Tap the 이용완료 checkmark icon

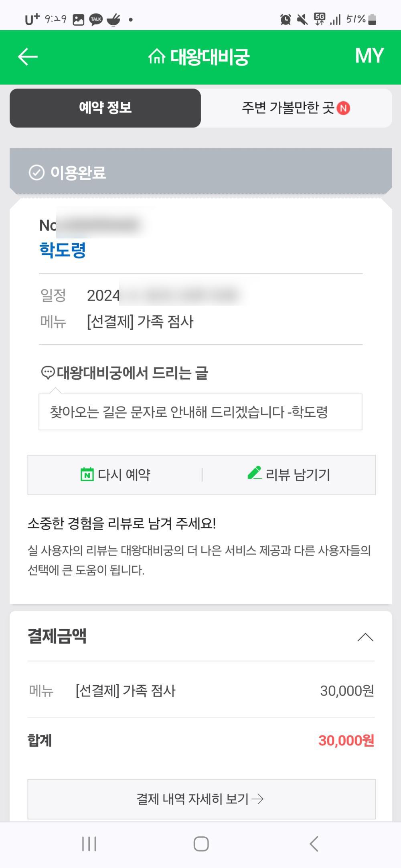tap(36, 173)
